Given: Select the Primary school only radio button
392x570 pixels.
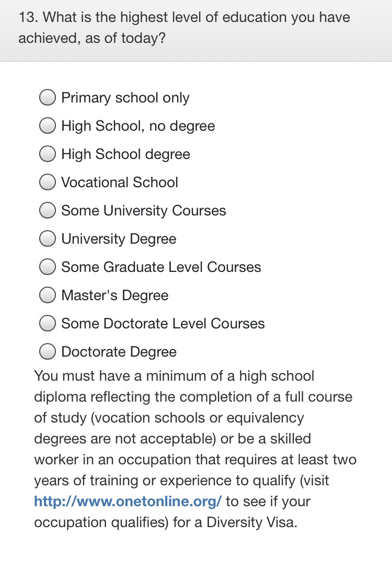Looking at the screenshot, I should pyautogui.click(x=48, y=98).
